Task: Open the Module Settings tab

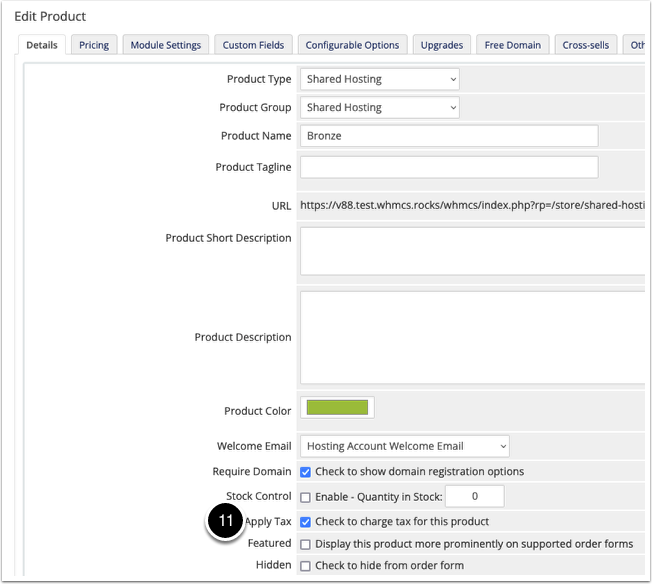Action: point(165,45)
